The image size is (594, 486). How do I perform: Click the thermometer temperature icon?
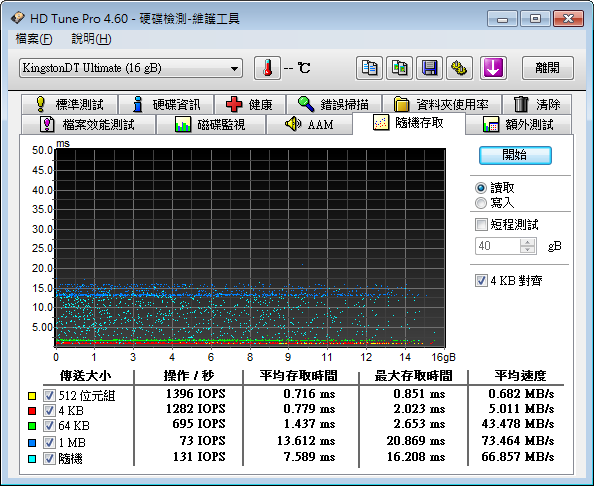[267, 68]
